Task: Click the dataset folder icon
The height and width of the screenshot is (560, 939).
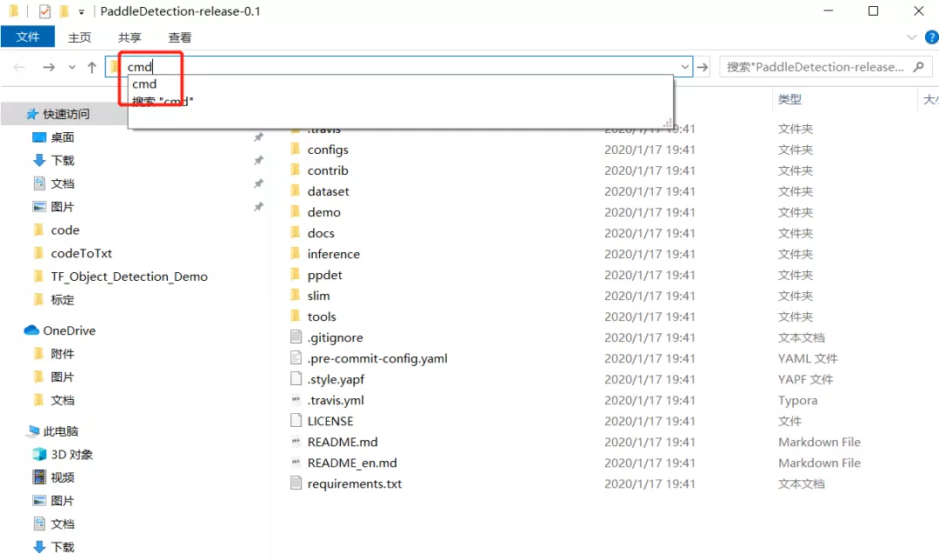Action: (296, 191)
